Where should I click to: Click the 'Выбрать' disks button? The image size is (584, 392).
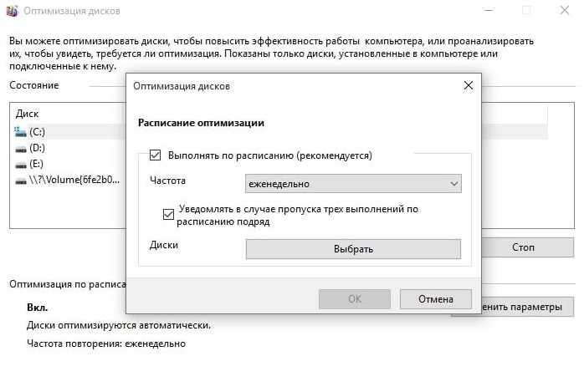tap(353, 249)
